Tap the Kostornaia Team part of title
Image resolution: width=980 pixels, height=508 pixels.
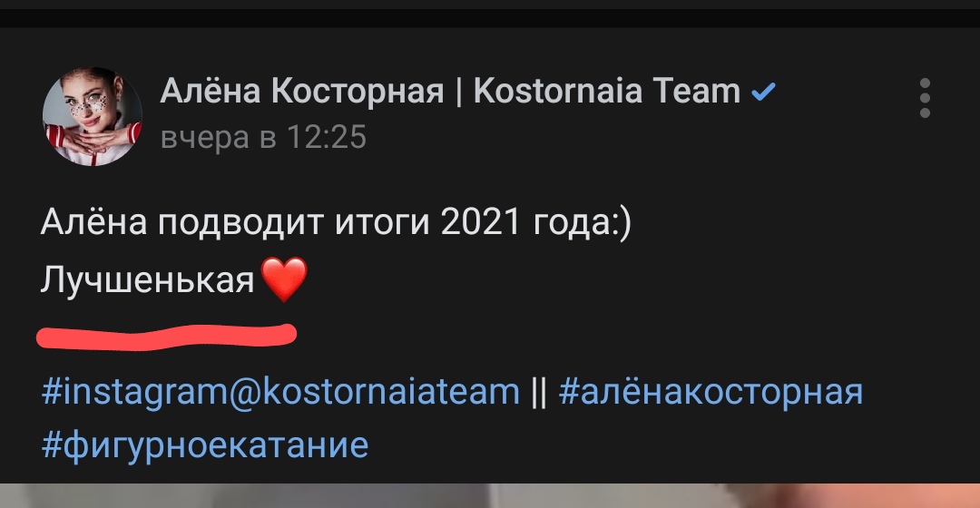(x=607, y=92)
